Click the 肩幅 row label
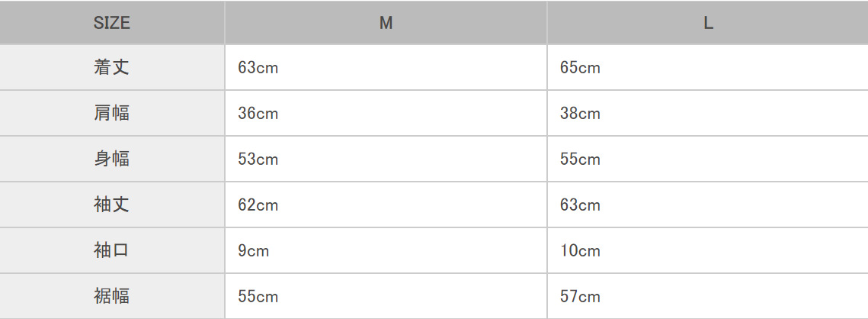This screenshot has height=319, width=868. coord(112,113)
